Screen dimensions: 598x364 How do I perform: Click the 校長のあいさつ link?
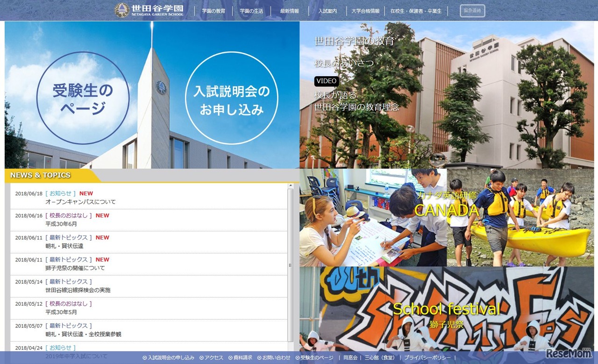344,63
